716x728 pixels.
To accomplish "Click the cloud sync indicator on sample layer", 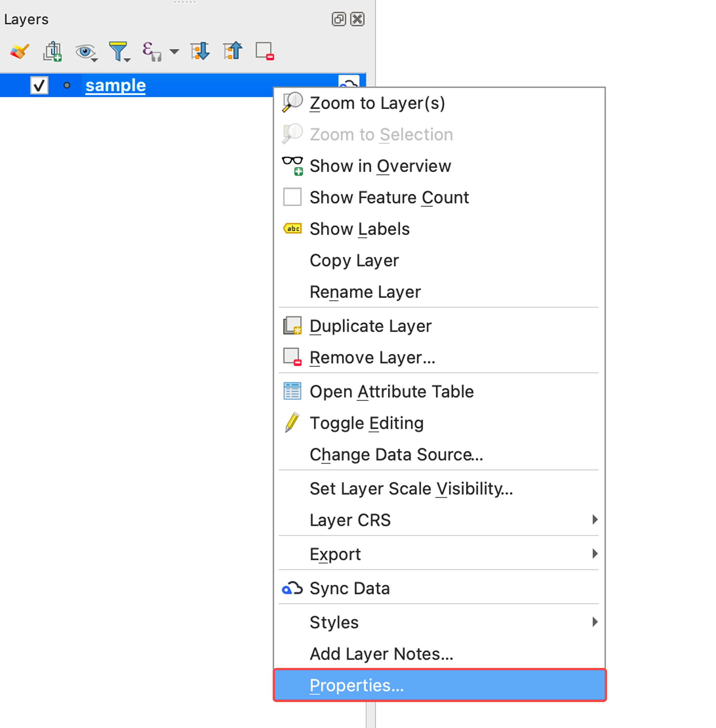I will point(349,81).
